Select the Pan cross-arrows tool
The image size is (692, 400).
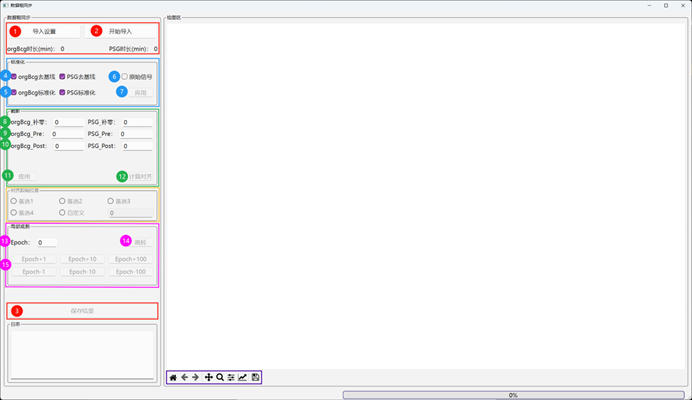pyautogui.click(x=208, y=377)
